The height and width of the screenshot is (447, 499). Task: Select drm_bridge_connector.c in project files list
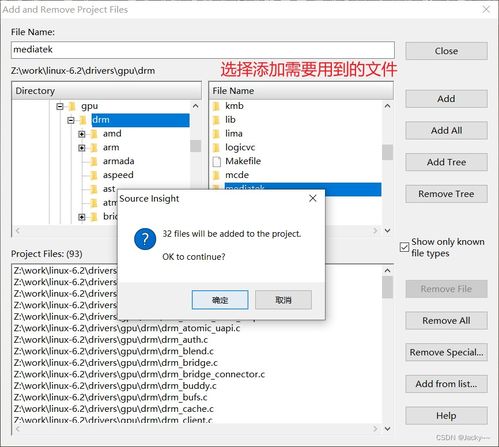coord(139,374)
